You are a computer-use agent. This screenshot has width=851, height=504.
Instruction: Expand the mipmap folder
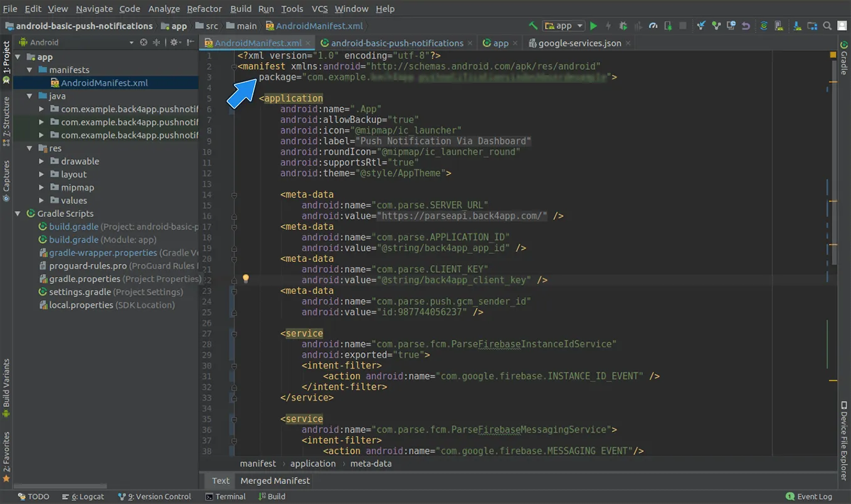[41, 187]
